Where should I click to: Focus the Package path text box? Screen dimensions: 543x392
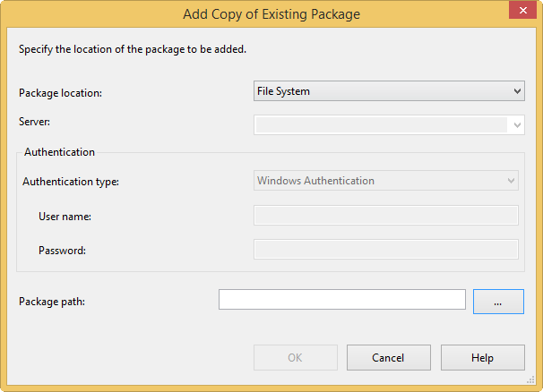click(341, 300)
